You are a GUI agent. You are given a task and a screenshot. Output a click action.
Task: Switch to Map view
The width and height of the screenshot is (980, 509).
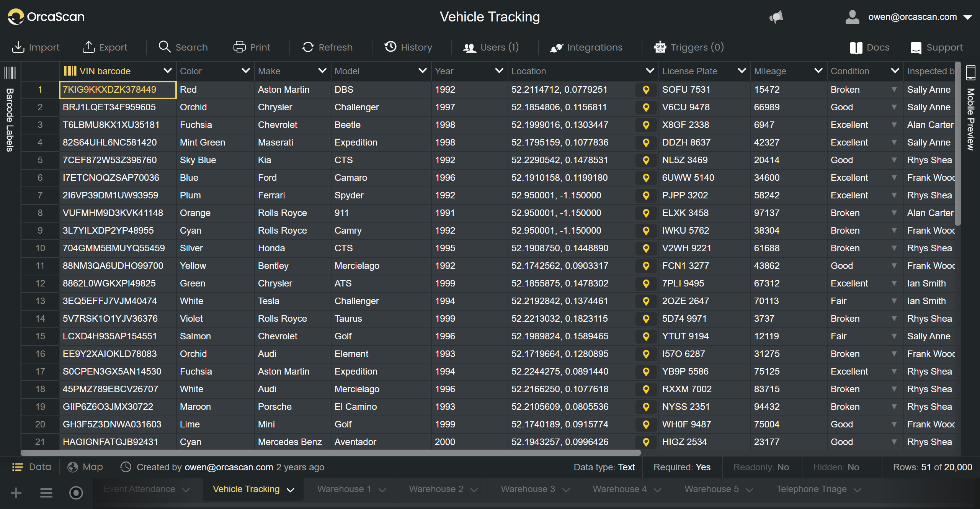point(85,467)
